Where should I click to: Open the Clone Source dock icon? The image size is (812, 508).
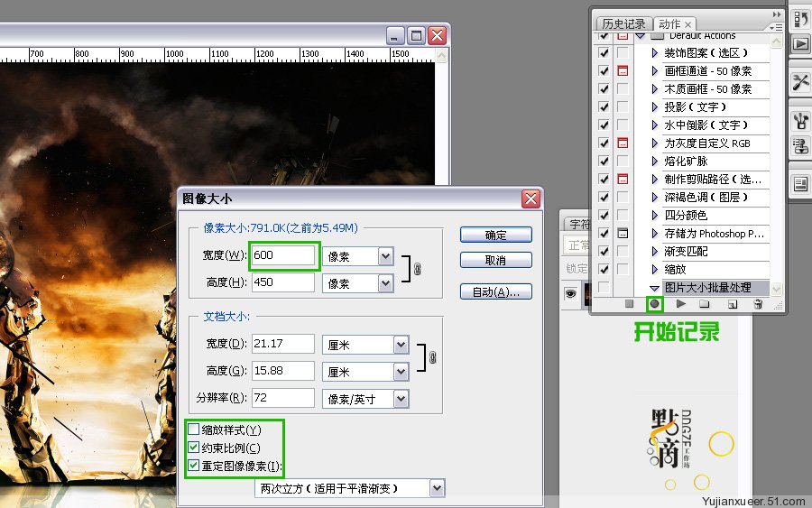tap(800, 145)
